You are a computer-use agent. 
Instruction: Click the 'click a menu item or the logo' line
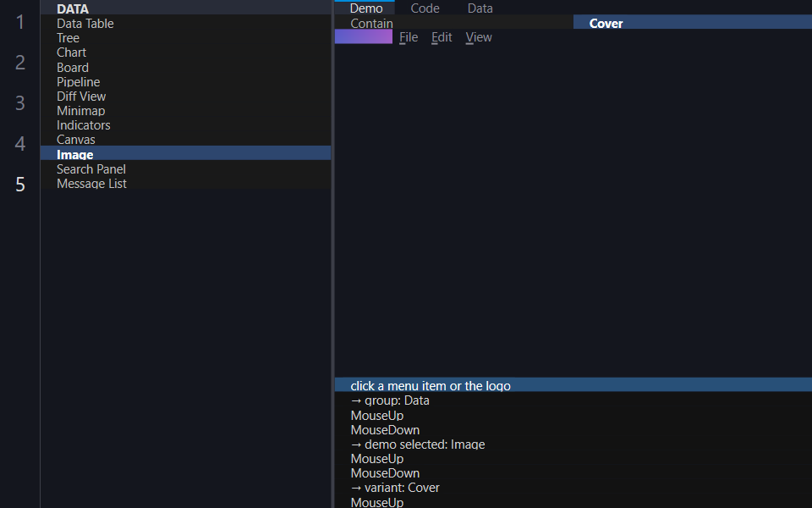(573, 385)
